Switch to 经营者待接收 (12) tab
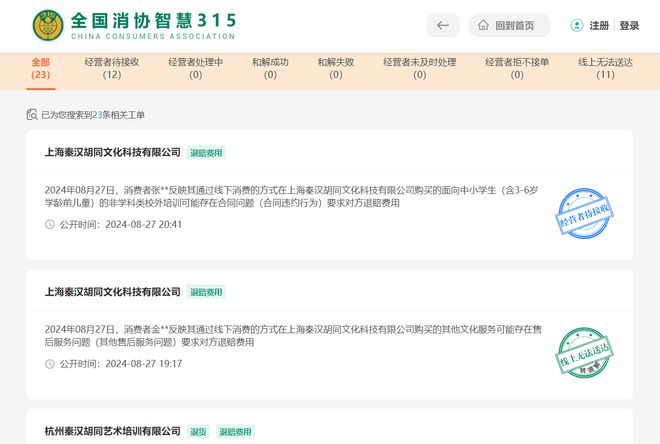The image size is (660, 444). (112, 69)
